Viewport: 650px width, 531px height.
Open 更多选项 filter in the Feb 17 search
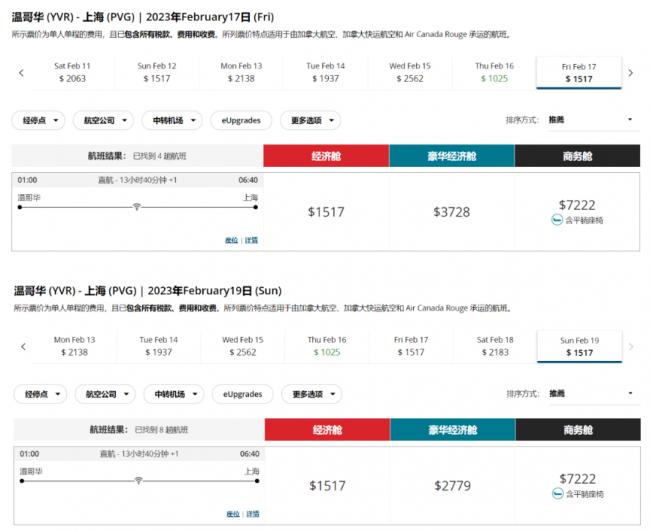(310, 121)
